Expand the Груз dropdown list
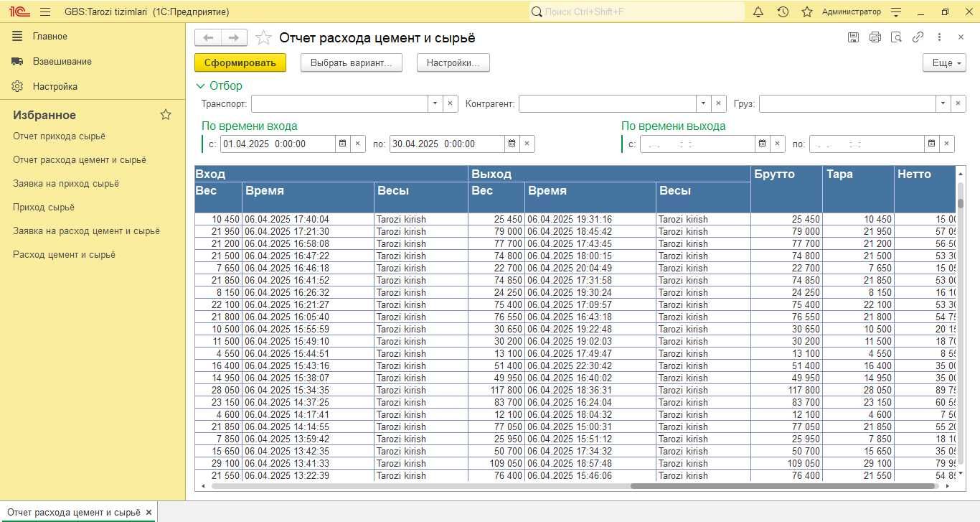The height and width of the screenshot is (522, 980). (x=943, y=104)
